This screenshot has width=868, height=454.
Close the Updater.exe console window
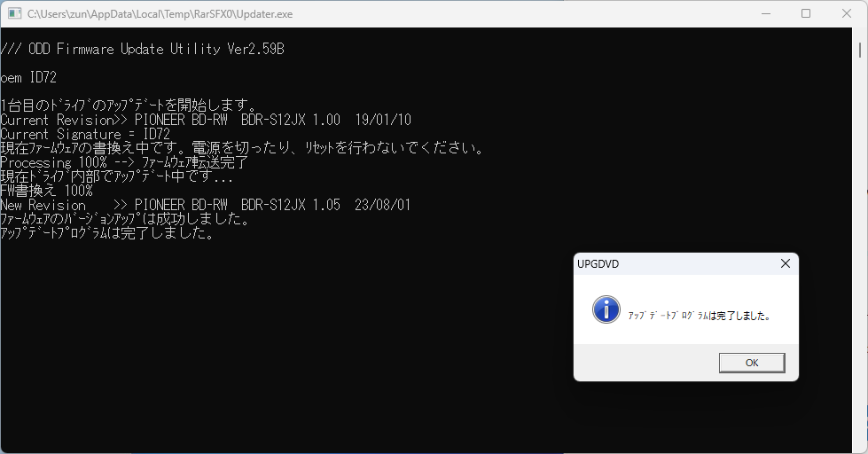(846, 14)
